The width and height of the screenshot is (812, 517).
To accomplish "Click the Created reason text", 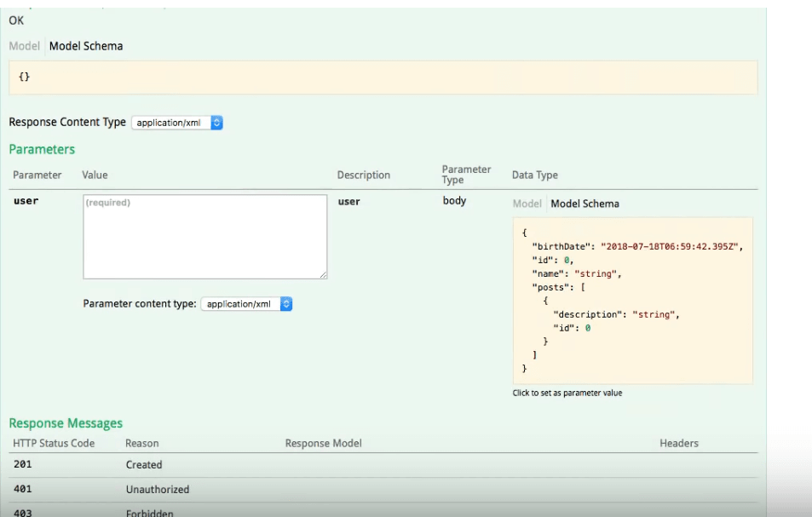I will tap(144, 465).
